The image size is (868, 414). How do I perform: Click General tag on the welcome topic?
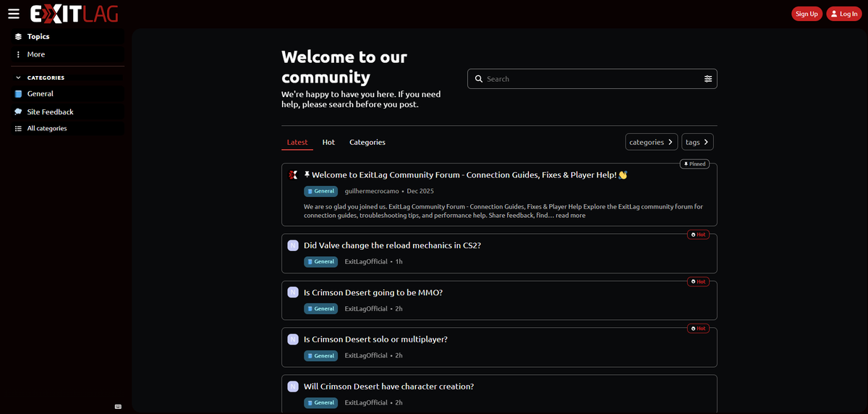[320, 191]
